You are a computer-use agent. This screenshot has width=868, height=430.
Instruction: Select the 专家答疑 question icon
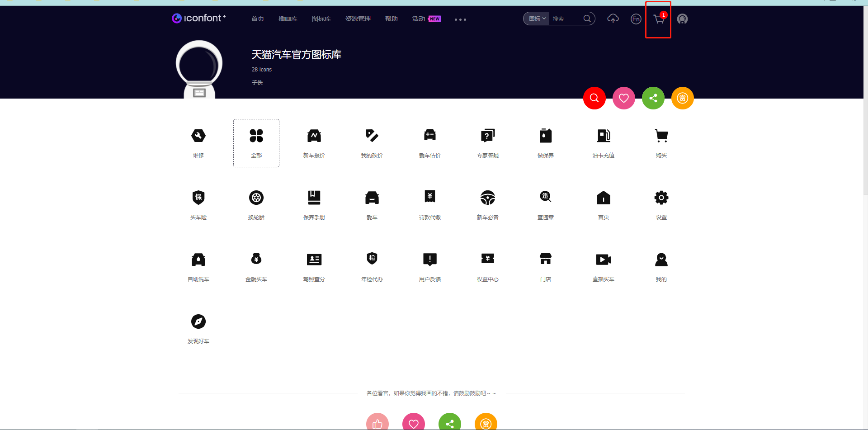tap(488, 136)
